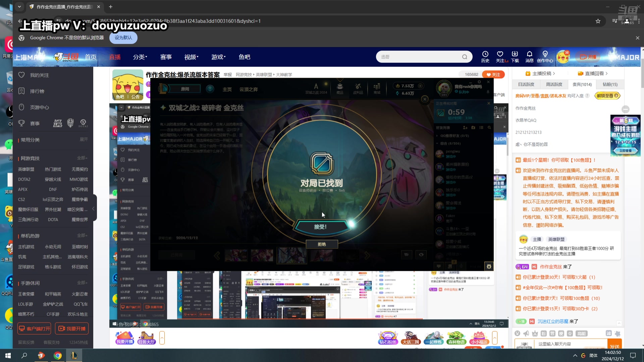This screenshot has height=362, width=644.
Task: Click the 任务大厅 icon below the player
Action: point(147,338)
